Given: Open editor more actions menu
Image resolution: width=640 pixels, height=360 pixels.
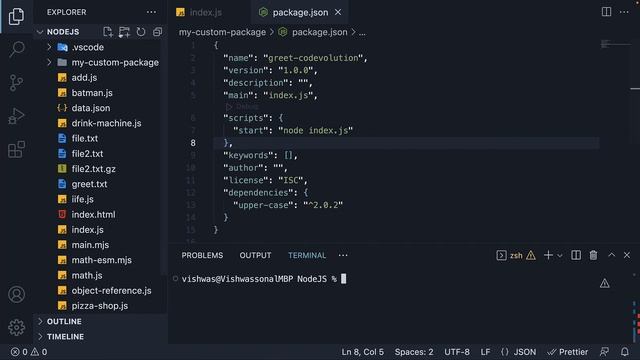Looking at the screenshot, I should pos(624,12).
